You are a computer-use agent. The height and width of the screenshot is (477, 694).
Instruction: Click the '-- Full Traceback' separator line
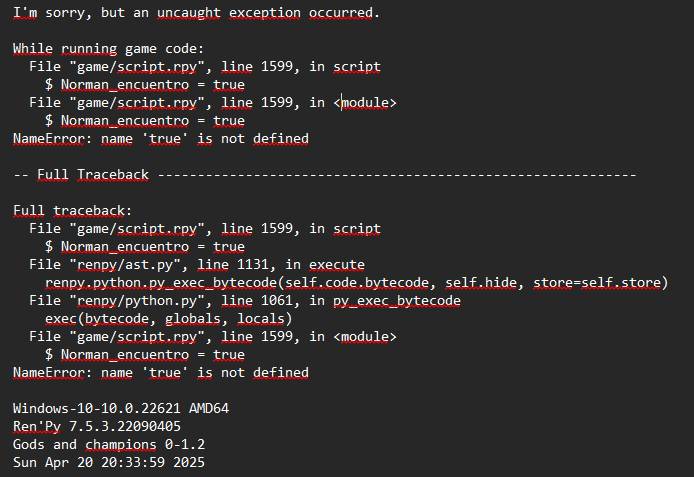tap(324, 175)
